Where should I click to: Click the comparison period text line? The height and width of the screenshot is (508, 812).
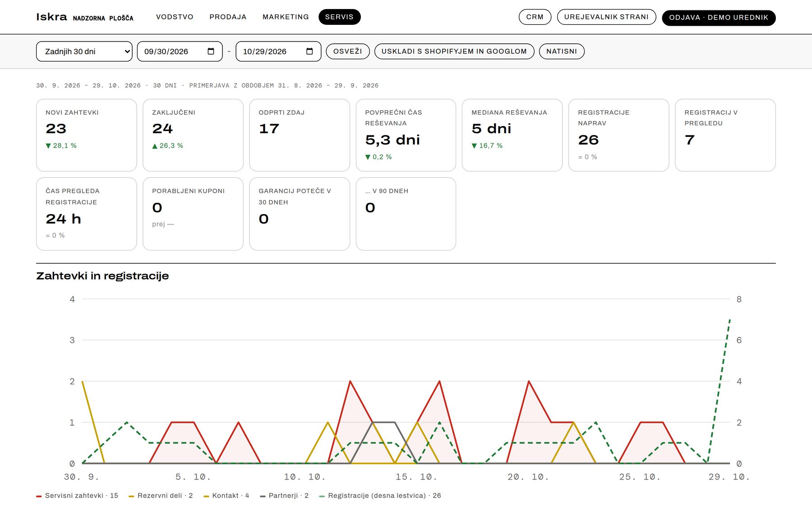point(208,85)
